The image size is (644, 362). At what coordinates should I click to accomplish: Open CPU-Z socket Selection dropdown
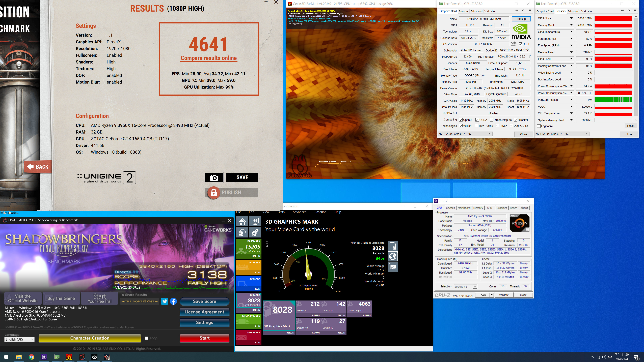click(465, 287)
